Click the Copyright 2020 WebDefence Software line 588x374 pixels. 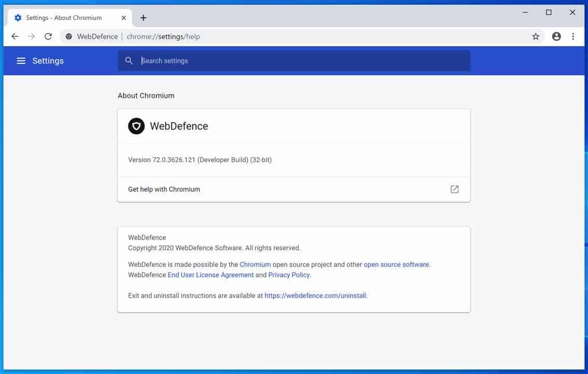point(214,248)
